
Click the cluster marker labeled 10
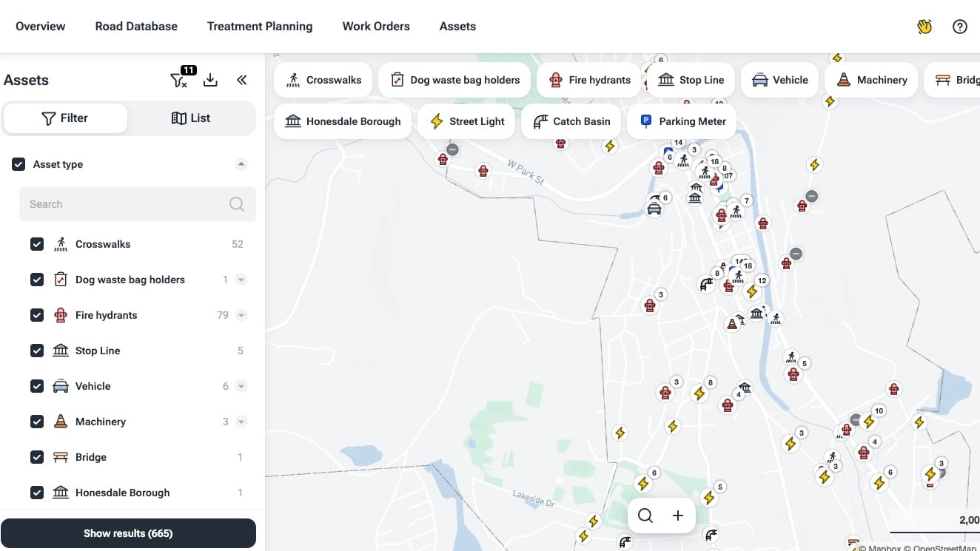click(x=879, y=410)
